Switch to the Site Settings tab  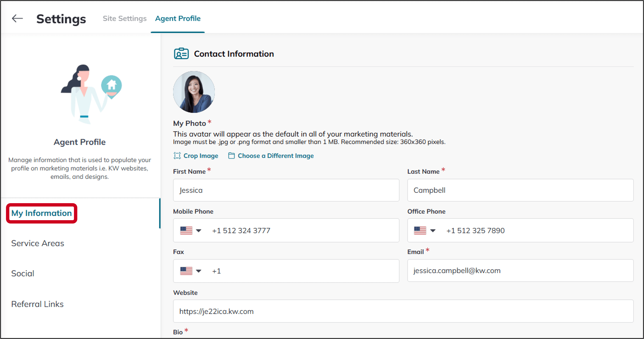(x=124, y=18)
